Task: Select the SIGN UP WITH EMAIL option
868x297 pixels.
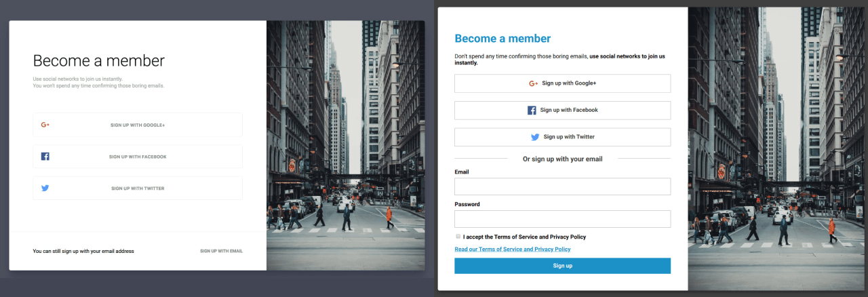Action: [x=221, y=251]
